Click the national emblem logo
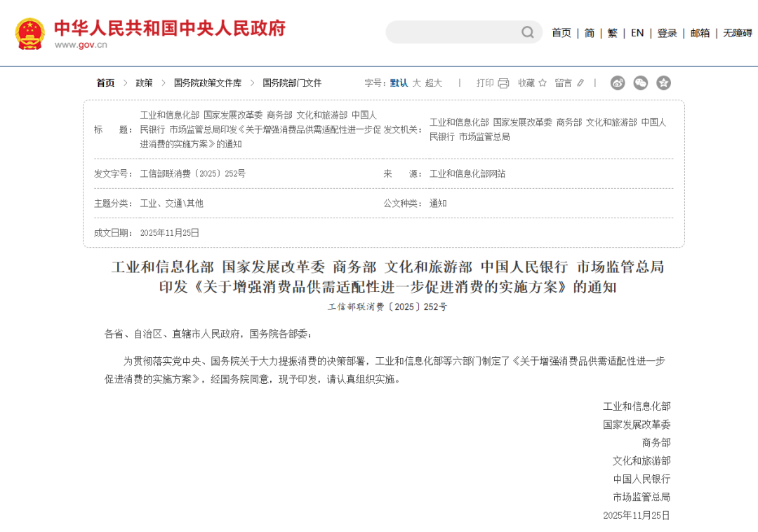This screenshot has height=532, width=758. coord(30,33)
